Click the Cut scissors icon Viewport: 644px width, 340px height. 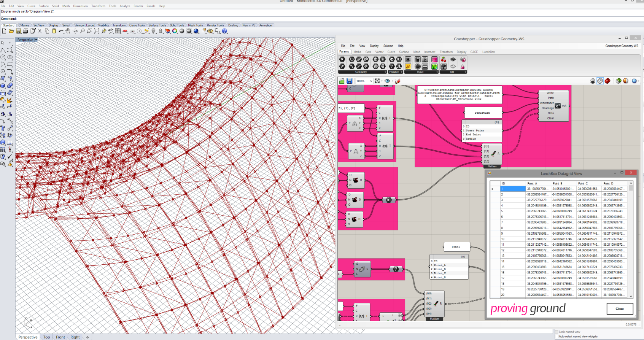(40, 31)
